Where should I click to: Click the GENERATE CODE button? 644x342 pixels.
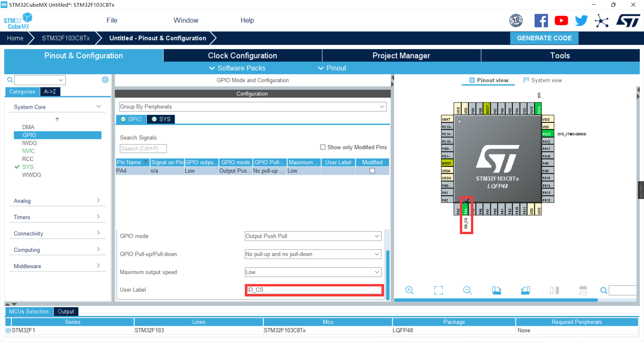click(544, 38)
